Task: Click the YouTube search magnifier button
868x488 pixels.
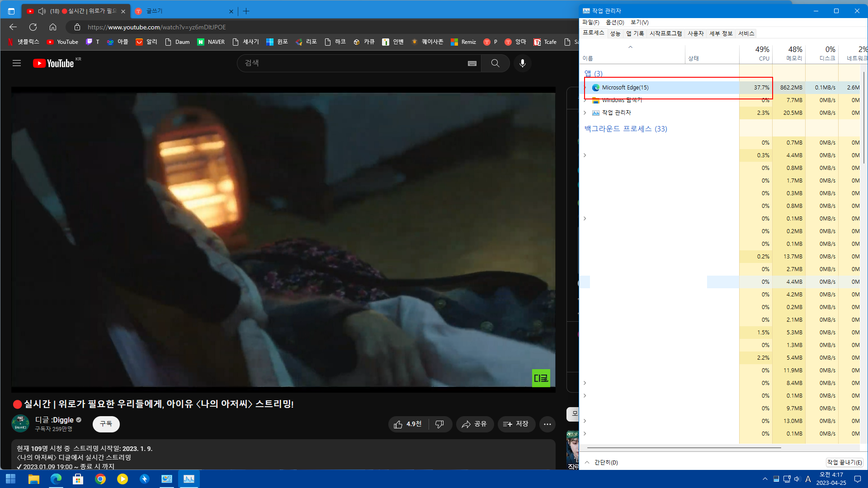Action: pyautogui.click(x=495, y=63)
